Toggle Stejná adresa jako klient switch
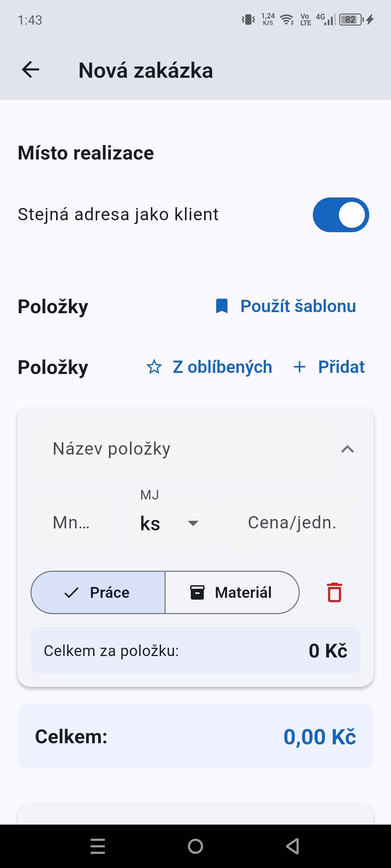This screenshot has height=868, width=391. tap(341, 215)
